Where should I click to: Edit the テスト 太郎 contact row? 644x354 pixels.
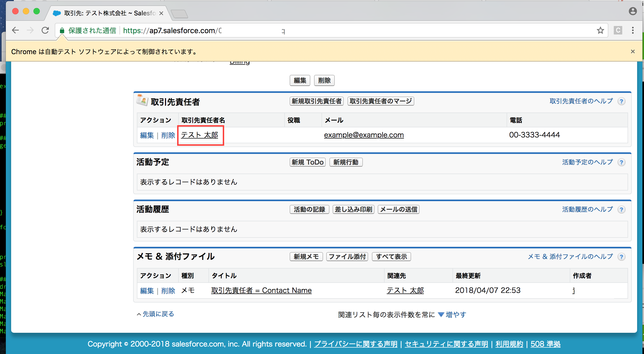pyautogui.click(x=147, y=135)
